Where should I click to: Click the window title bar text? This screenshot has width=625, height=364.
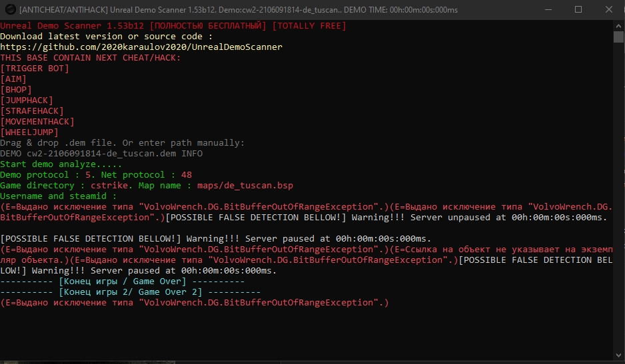[x=239, y=9]
